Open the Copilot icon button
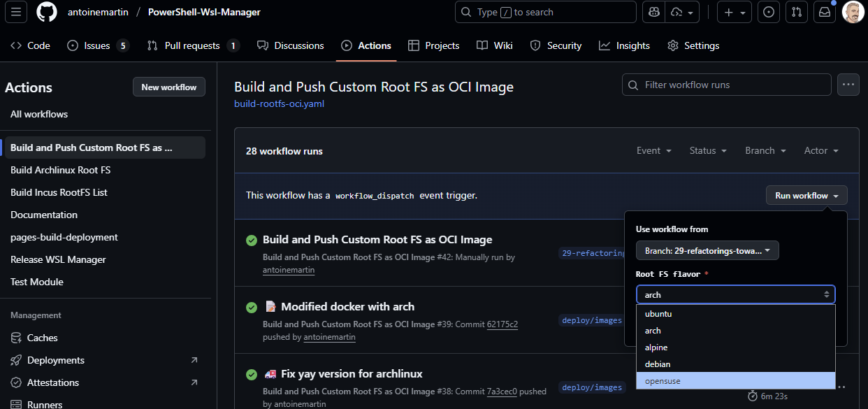The height and width of the screenshot is (409, 868). tap(654, 12)
